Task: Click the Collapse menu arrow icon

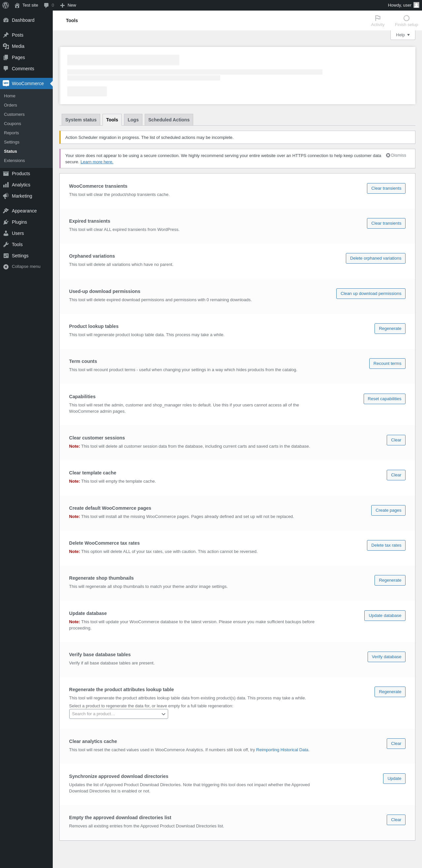Action: [x=6, y=267]
